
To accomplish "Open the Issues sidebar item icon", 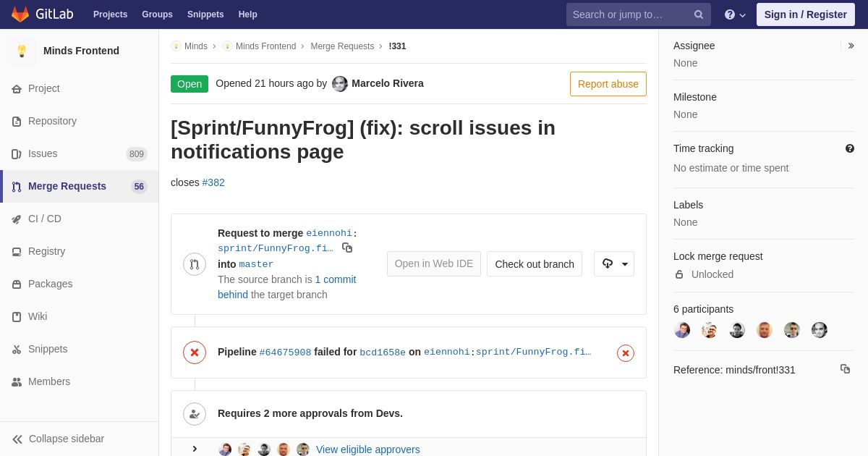I will [x=17, y=154].
